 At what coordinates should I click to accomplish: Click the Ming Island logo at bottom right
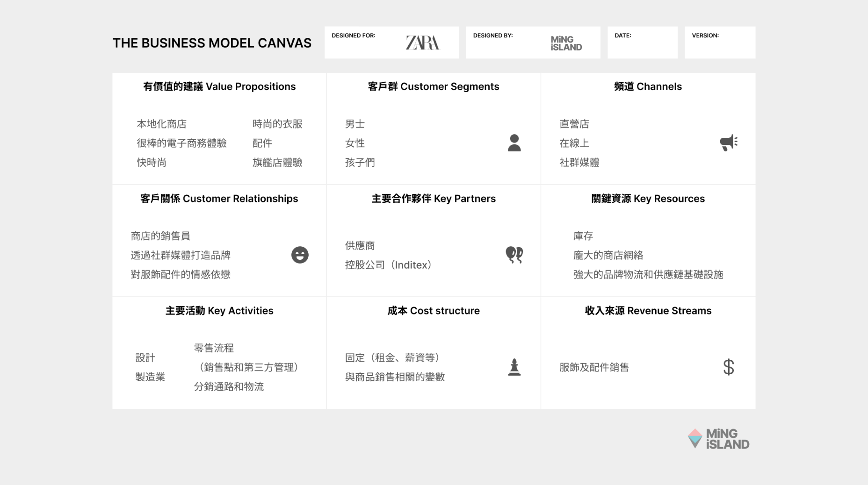click(718, 439)
